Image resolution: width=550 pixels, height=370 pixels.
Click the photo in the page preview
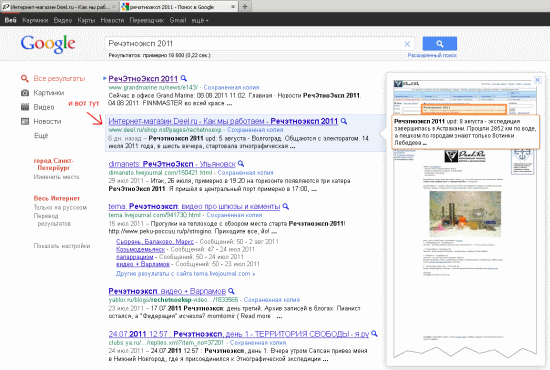[x=465, y=214]
